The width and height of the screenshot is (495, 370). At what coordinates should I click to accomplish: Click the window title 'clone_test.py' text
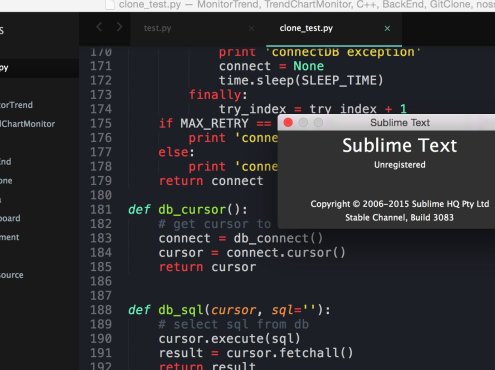pos(150,5)
